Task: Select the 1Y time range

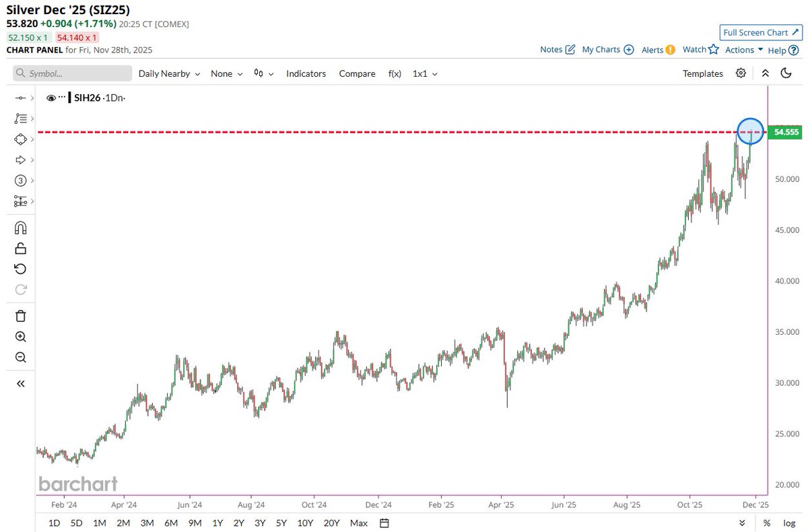Action: [217, 523]
